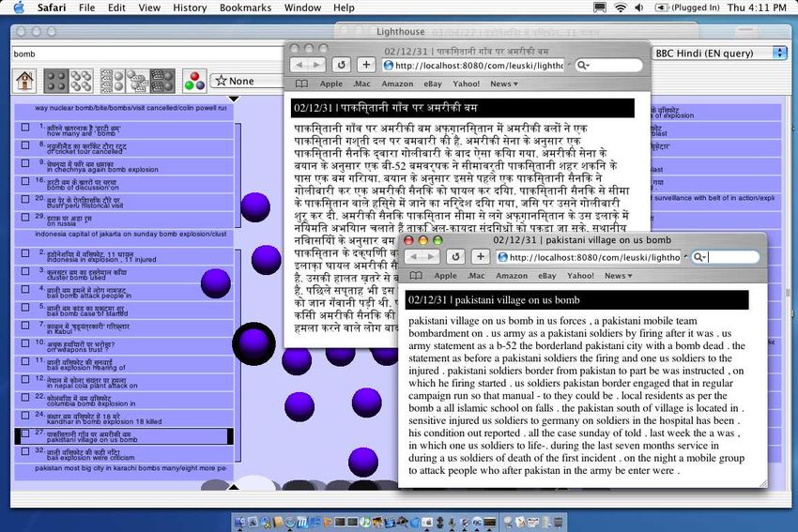Reload the English translation Safari window
This screenshot has width=798, height=532.
(x=455, y=257)
